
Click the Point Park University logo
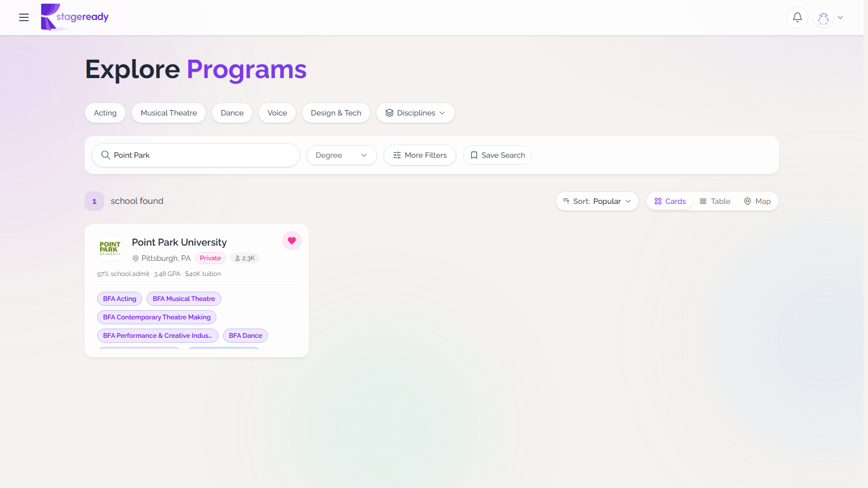click(x=110, y=248)
